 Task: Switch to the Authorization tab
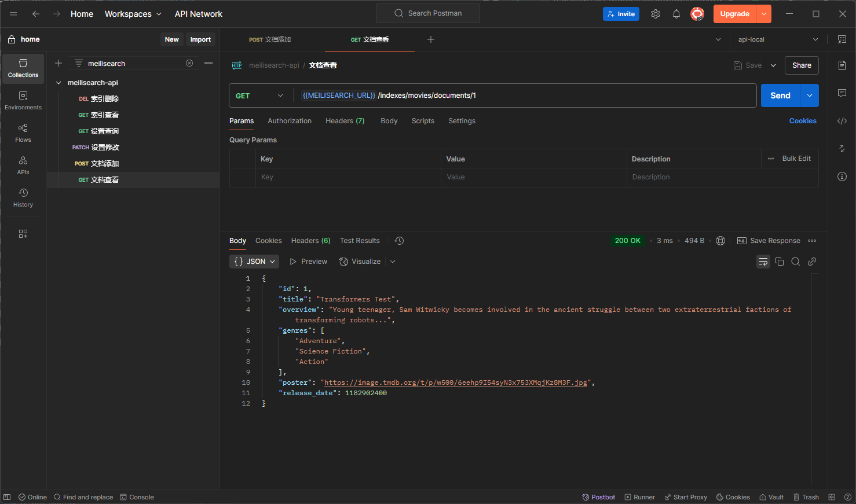coord(290,120)
